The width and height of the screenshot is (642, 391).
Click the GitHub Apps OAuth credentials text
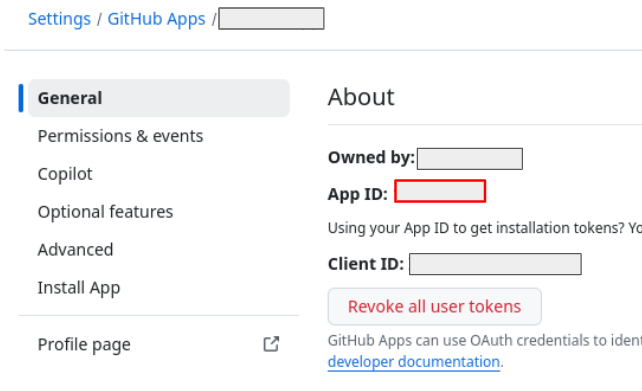(x=485, y=340)
